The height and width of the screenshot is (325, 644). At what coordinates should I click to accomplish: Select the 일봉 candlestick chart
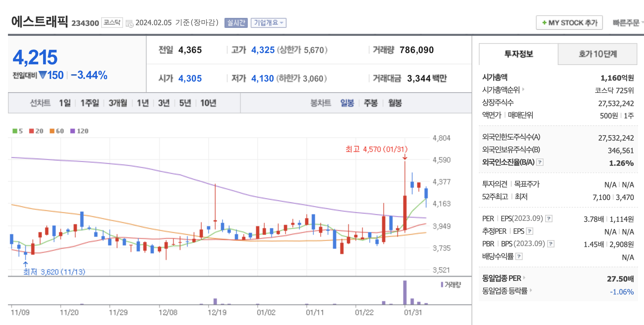point(347,103)
